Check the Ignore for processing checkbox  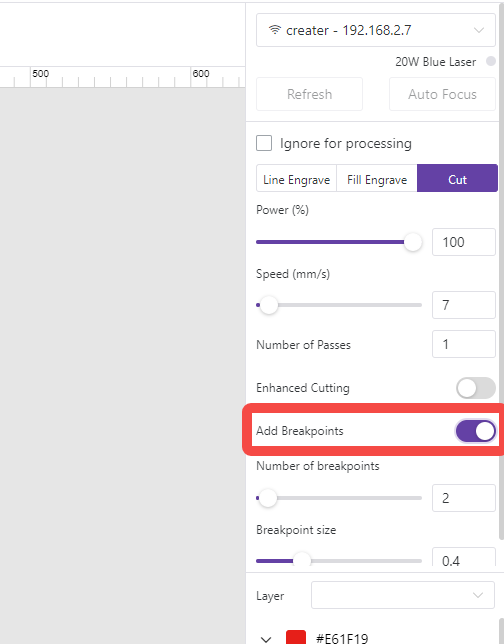pyautogui.click(x=264, y=143)
